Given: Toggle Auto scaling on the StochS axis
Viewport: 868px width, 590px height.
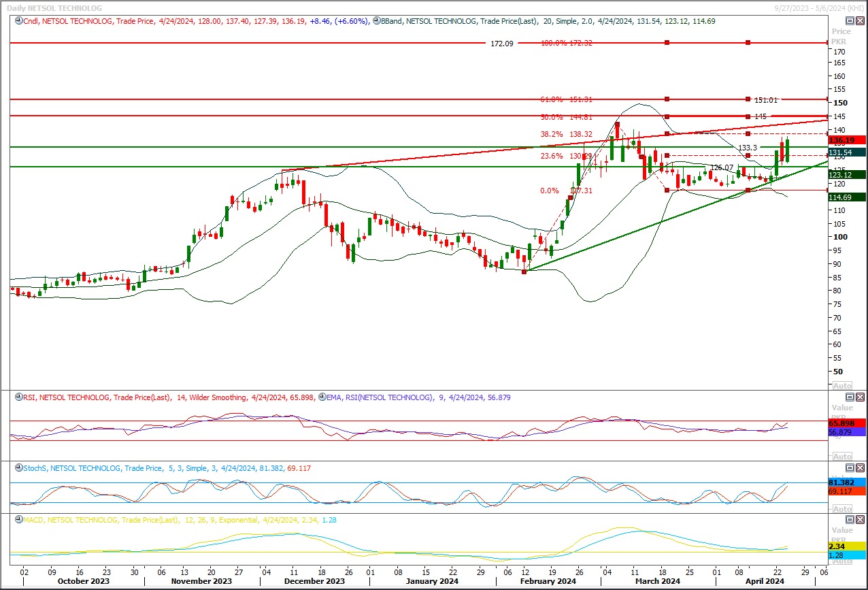Looking at the screenshot, I should click(842, 509).
